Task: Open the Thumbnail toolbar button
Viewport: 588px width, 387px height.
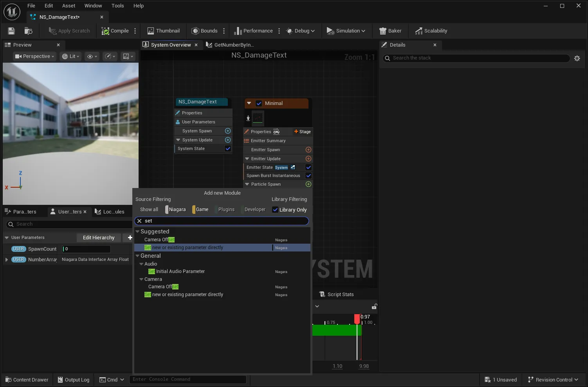Action: [x=163, y=31]
